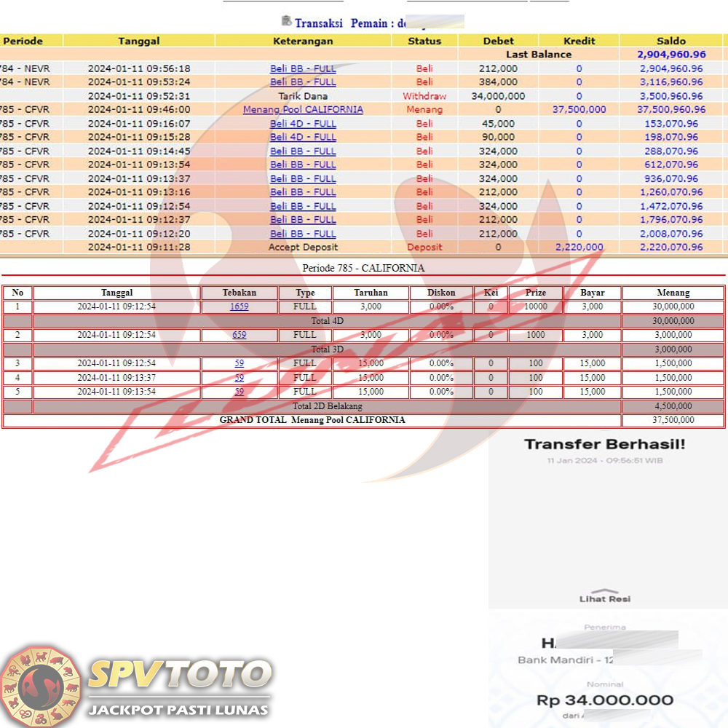Open the Menang Pool CALIFORNIA link
728x728 pixels.
303,110
